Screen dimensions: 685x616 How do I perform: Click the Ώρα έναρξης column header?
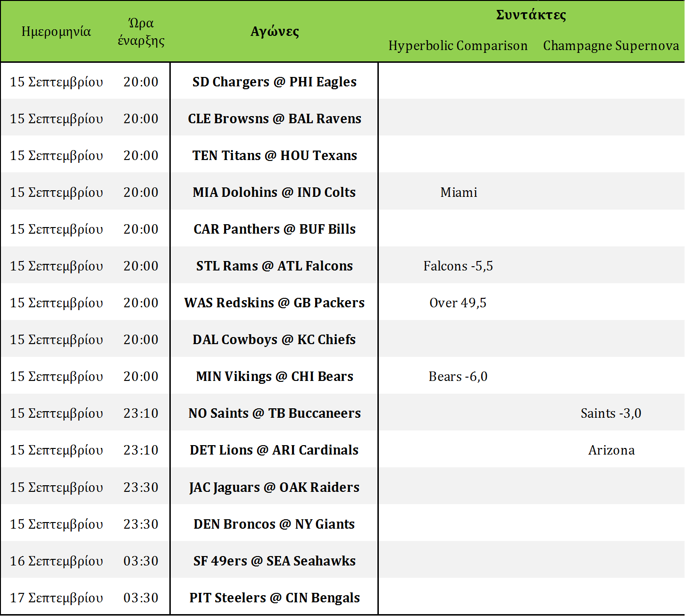[x=141, y=32]
